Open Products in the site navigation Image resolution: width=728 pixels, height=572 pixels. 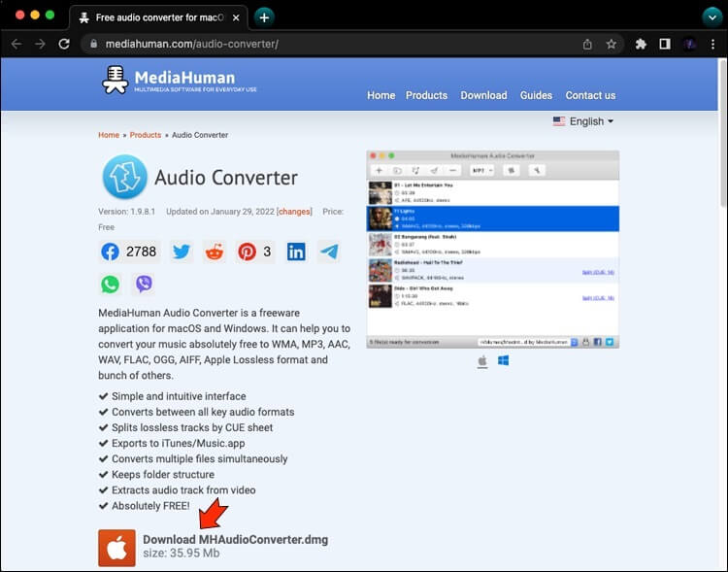(427, 95)
